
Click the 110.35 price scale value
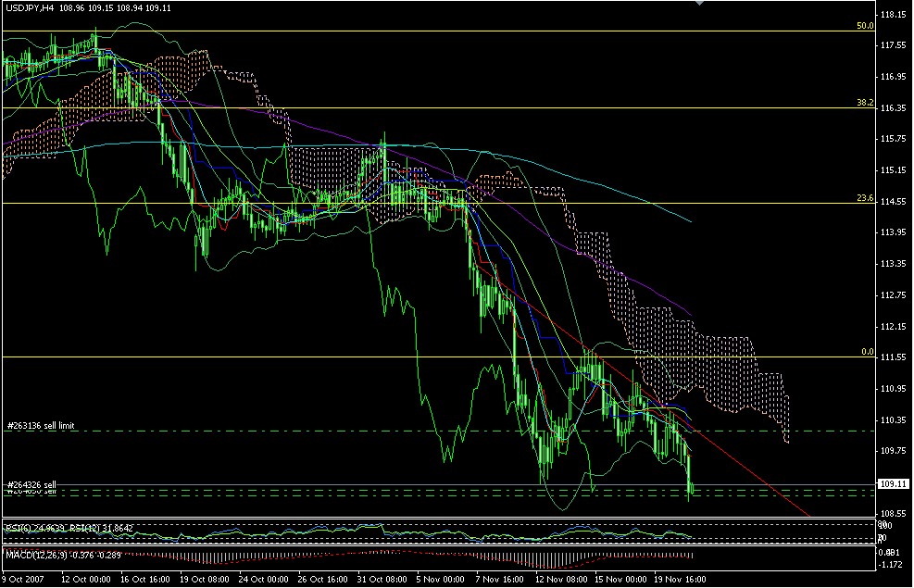pyautogui.click(x=894, y=420)
